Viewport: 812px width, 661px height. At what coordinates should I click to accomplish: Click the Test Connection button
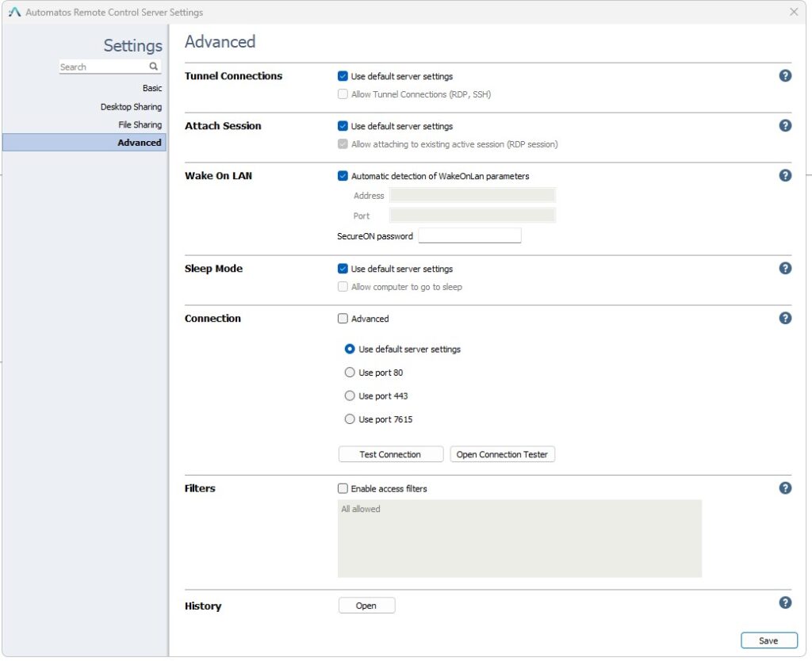390,453
